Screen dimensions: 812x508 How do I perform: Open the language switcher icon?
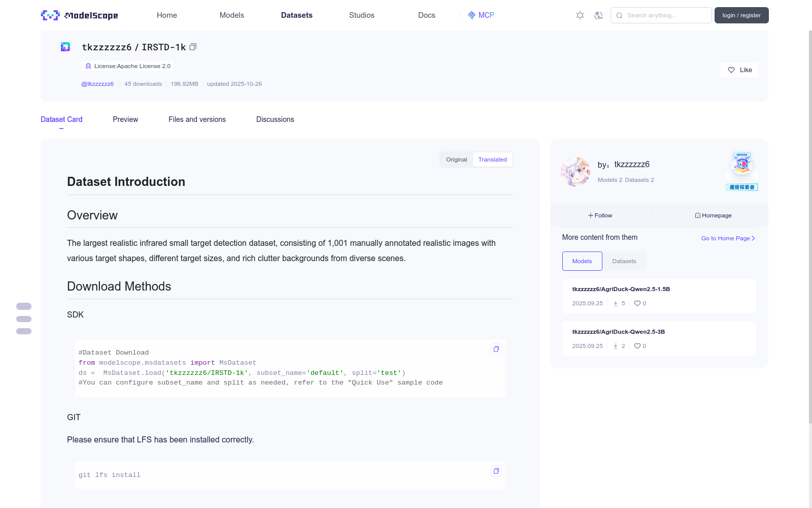click(598, 15)
